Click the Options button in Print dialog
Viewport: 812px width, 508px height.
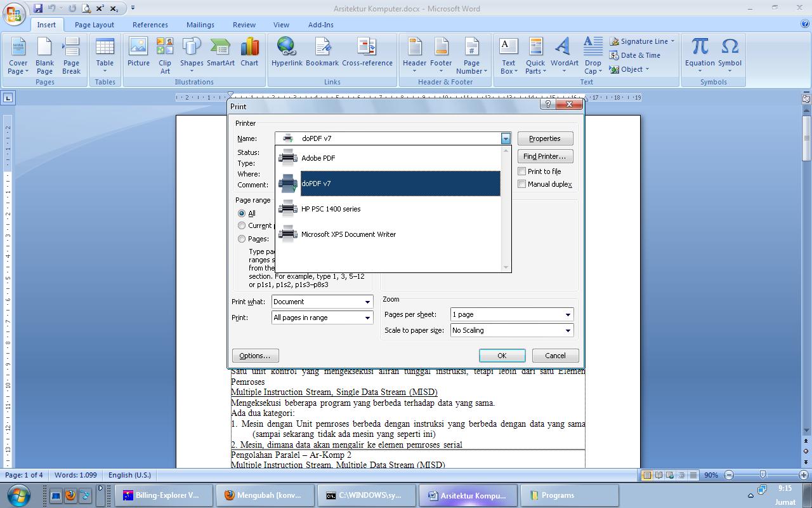click(255, 356)
